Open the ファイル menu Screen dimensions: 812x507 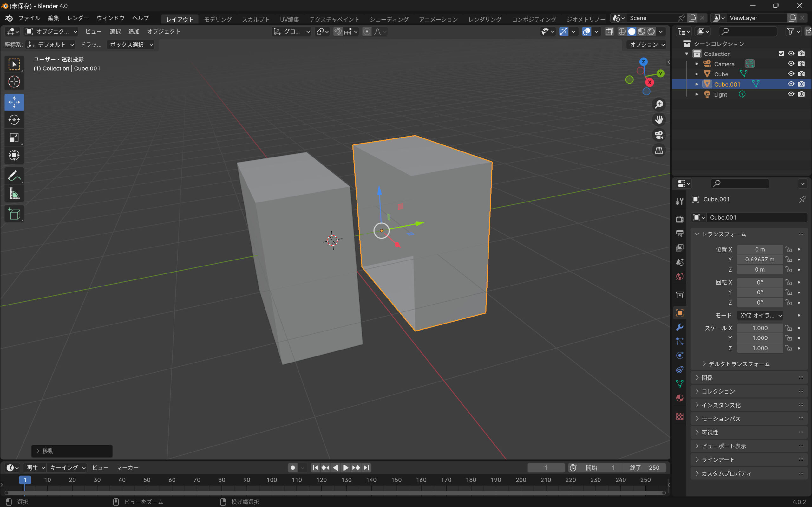29,18
